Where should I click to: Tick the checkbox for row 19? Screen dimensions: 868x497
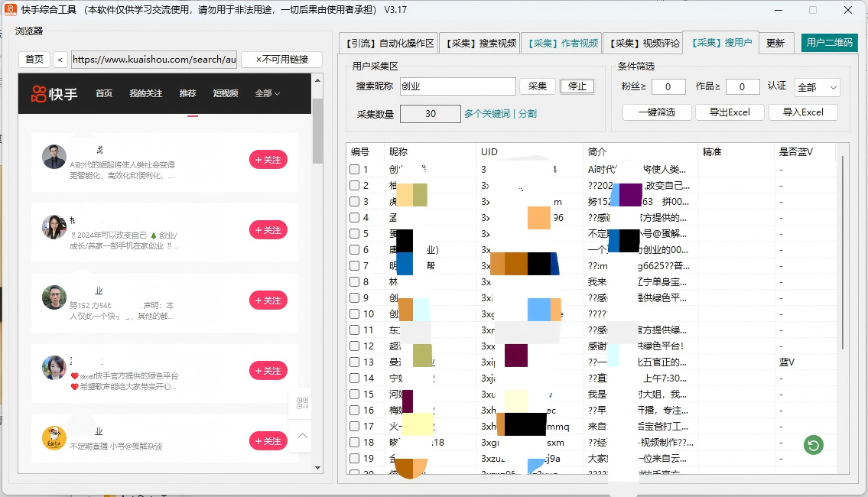[354, 458]
